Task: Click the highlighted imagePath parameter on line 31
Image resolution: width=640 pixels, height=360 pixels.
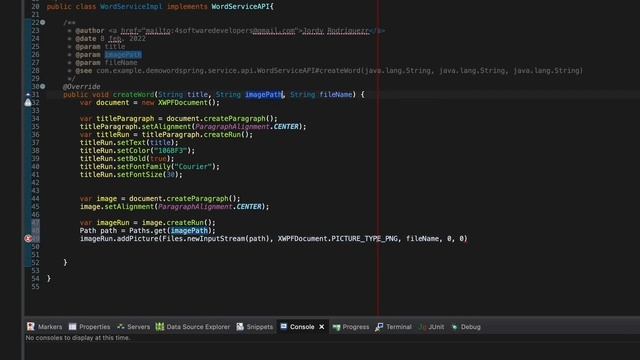Action: [264, 95]
